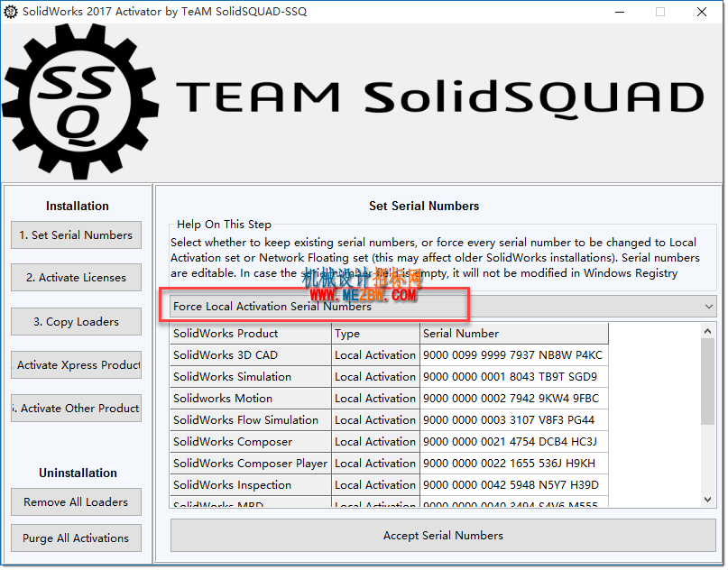Image resolution: width=728 pixels, height=570 pixels.
Task: Click the Installation section heading
Action: pyautogui.click(x=78, y=207)
